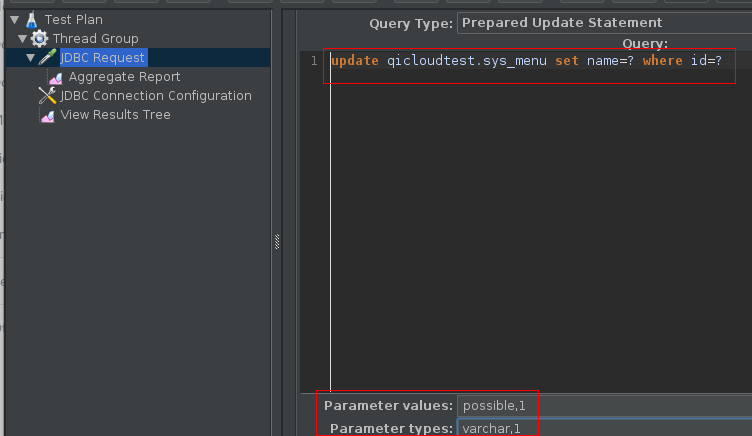Open the Aggregate Report listener
752x436 pixels.
tap(124, 77)
